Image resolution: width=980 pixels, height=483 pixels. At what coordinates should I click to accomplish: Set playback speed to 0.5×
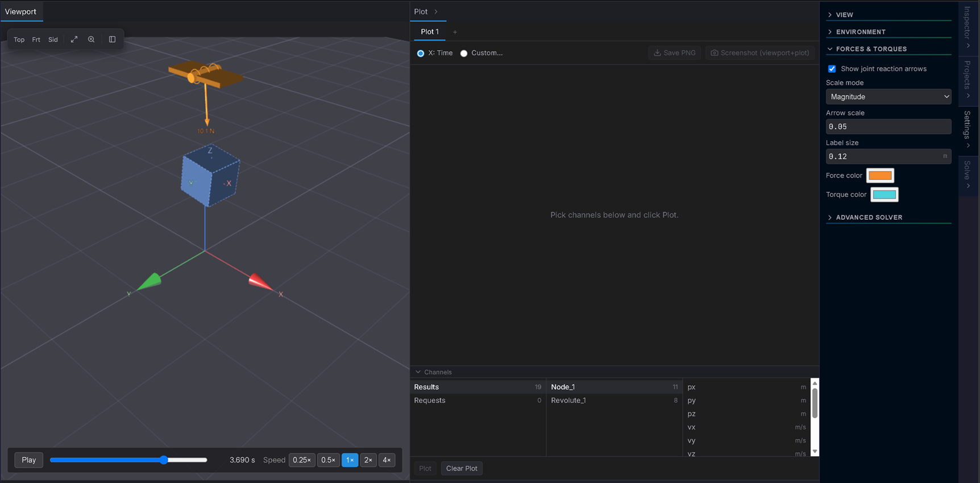point(328,460)
